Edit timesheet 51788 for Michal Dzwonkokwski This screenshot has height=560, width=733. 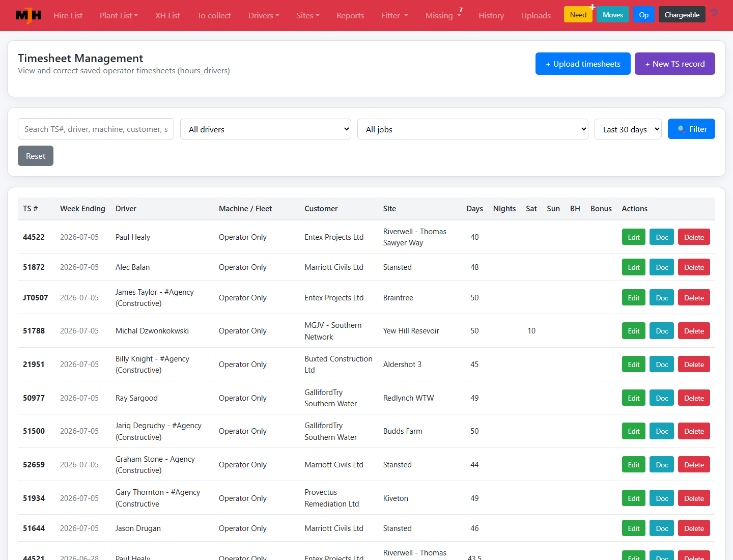pos(634,331)
